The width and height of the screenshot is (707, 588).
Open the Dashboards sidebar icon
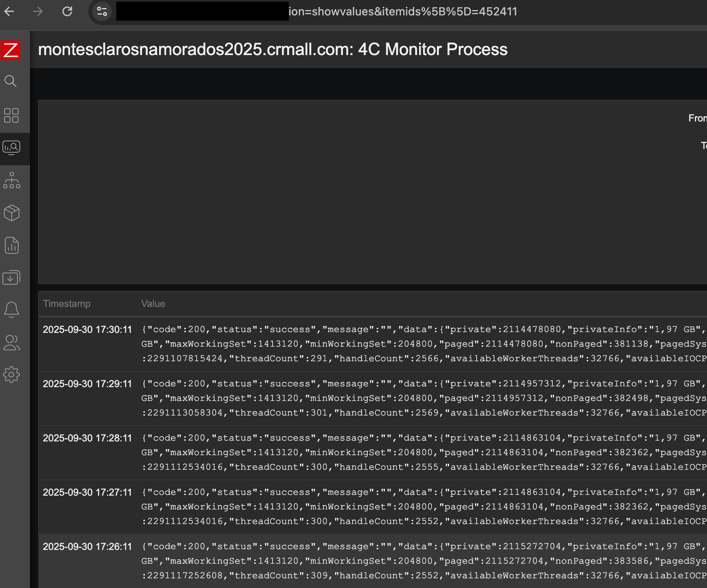click(x=11, y=115)
